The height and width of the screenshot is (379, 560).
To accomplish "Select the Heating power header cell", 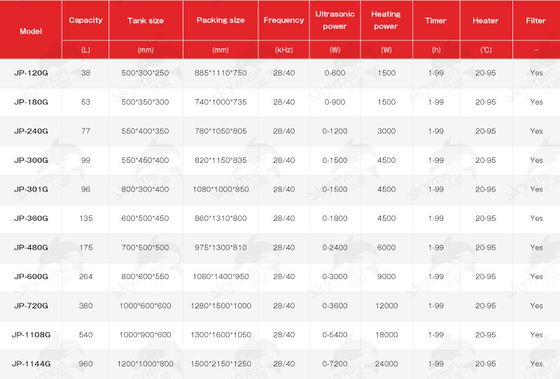I will pos(386,20).
